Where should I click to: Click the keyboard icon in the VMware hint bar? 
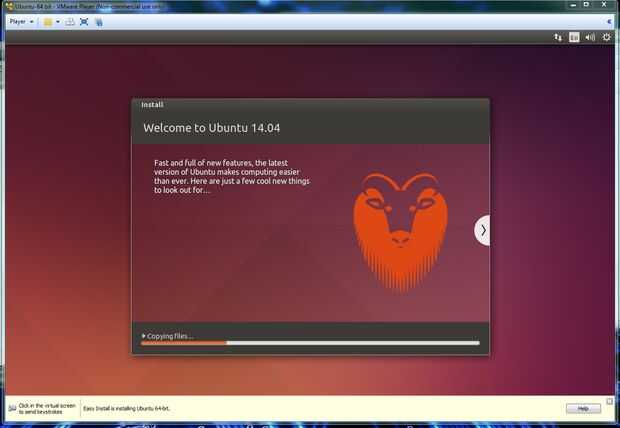12,408
